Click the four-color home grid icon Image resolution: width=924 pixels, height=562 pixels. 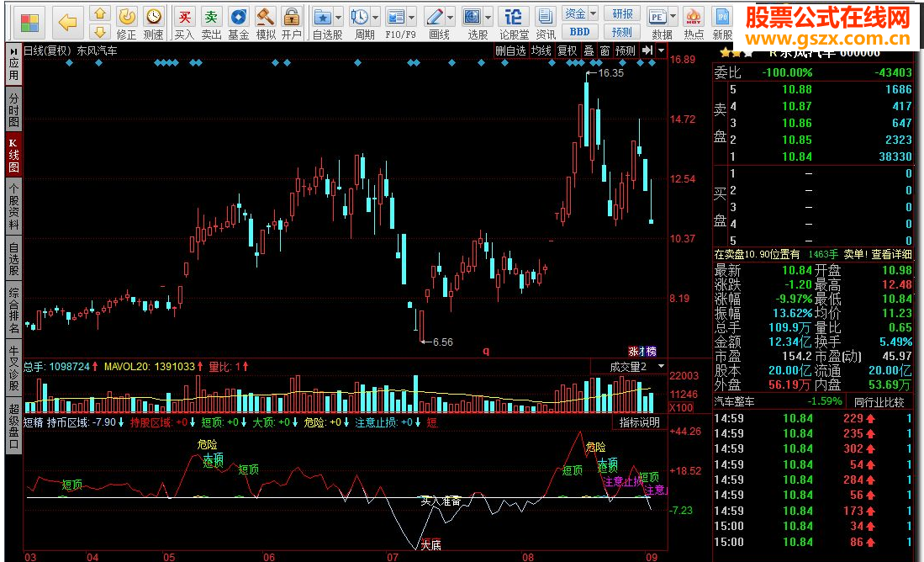point(29,23)
